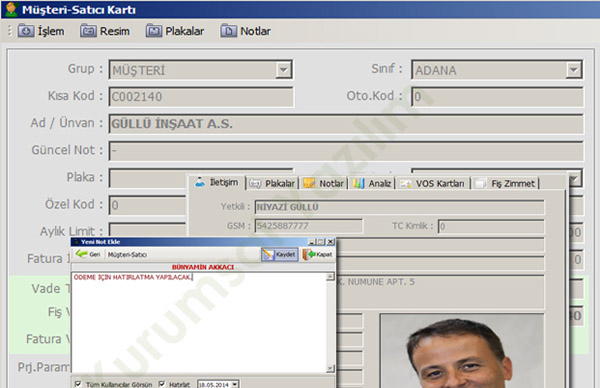Close the note dialog with Kapat
This screenshot has height=388, width=600.
click(x=318, y=254)
